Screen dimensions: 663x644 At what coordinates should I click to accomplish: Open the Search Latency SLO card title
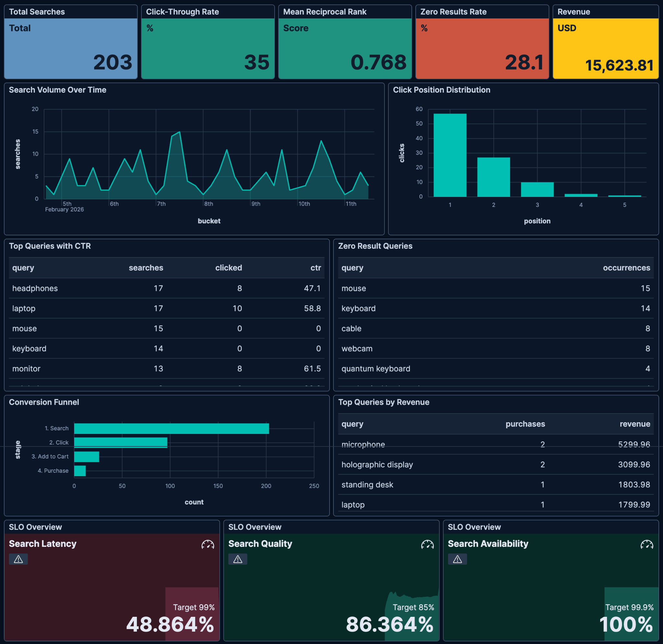click(x=43, y=544)
